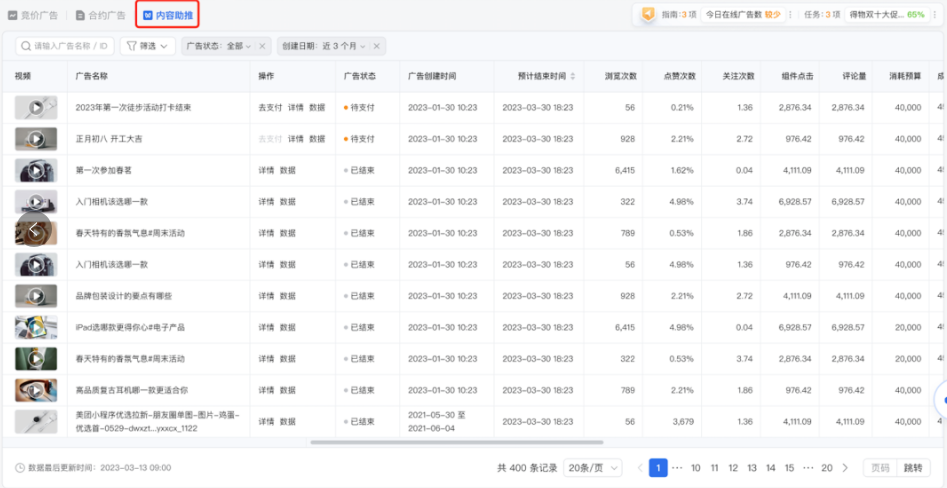Open more options after 得物双十大促 task
Viewport: 947px width, 488px height.
[x=934, y=14]
